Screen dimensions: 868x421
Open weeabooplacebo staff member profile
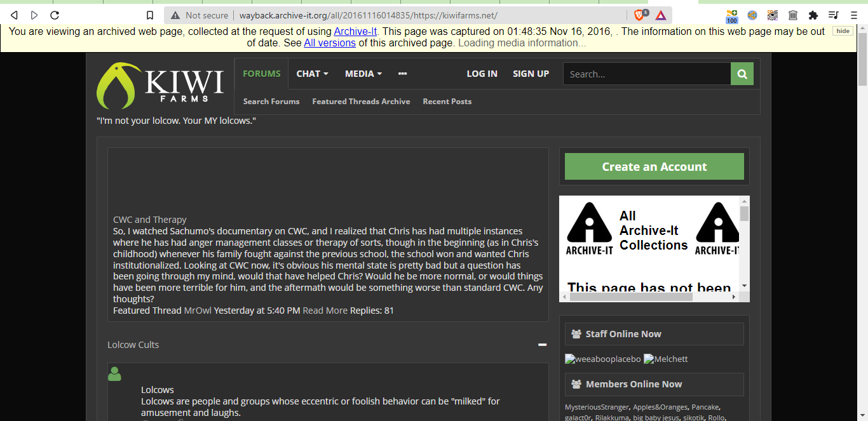(603, 359)
